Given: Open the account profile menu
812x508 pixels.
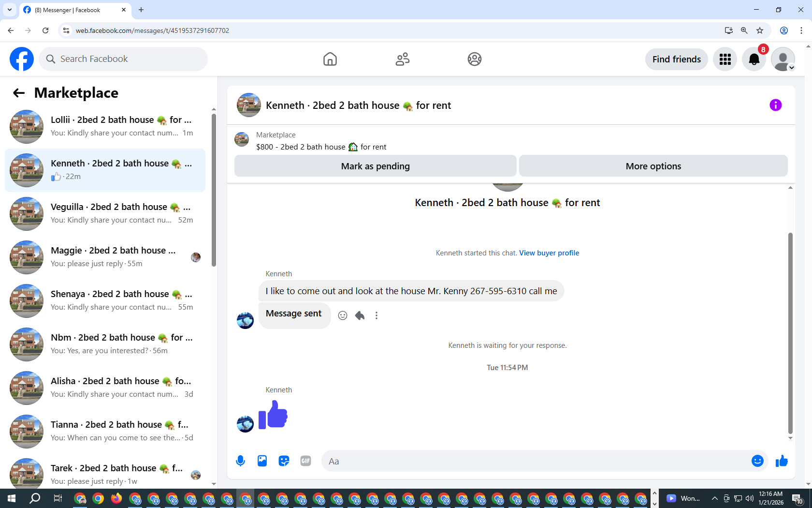Looking at the screenshot, I should tap(783, 59).
